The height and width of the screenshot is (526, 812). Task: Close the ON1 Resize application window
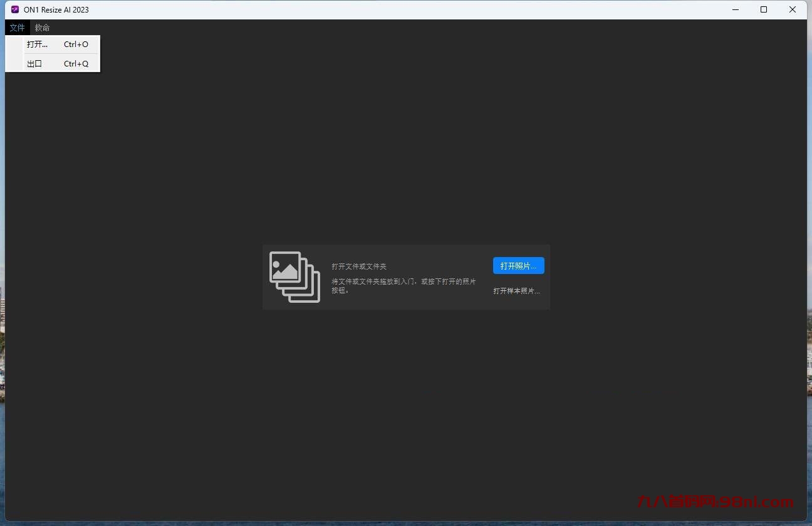tap(792, 9)
